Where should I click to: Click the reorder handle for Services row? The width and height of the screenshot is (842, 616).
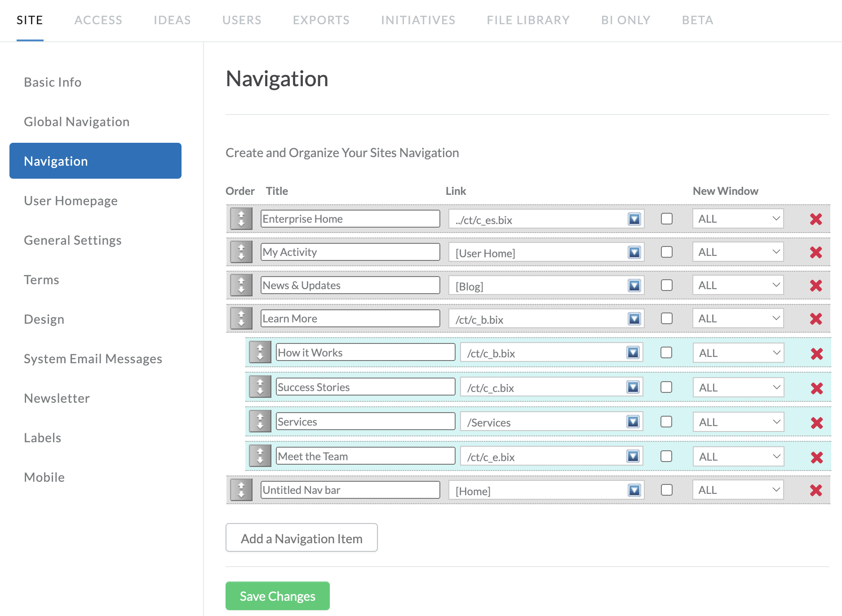[260, 421]
